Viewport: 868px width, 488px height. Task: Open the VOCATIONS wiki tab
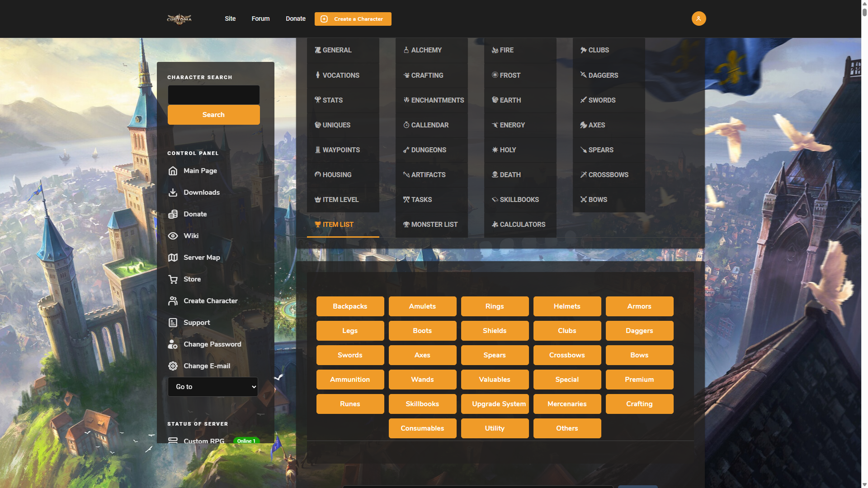343,75
